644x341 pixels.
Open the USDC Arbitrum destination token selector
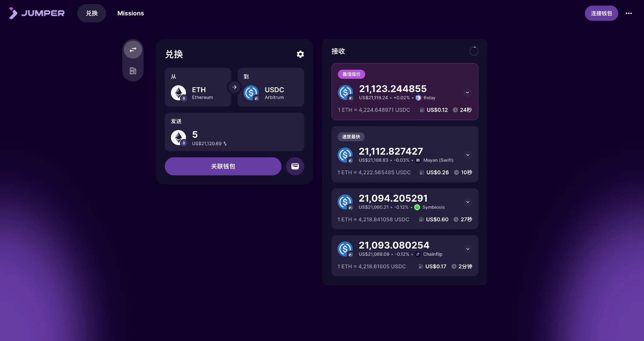271,87
